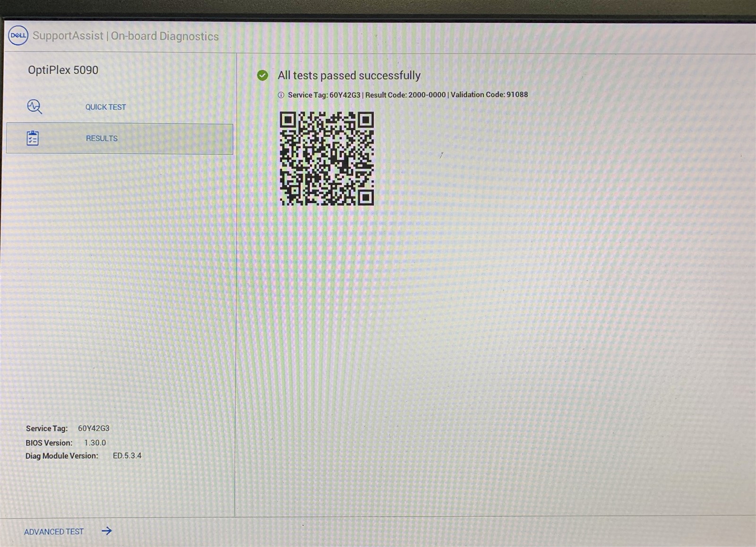Click the Dell logo in the header
The height and width of the screenshot is (547, 756).
coord(18,35)
